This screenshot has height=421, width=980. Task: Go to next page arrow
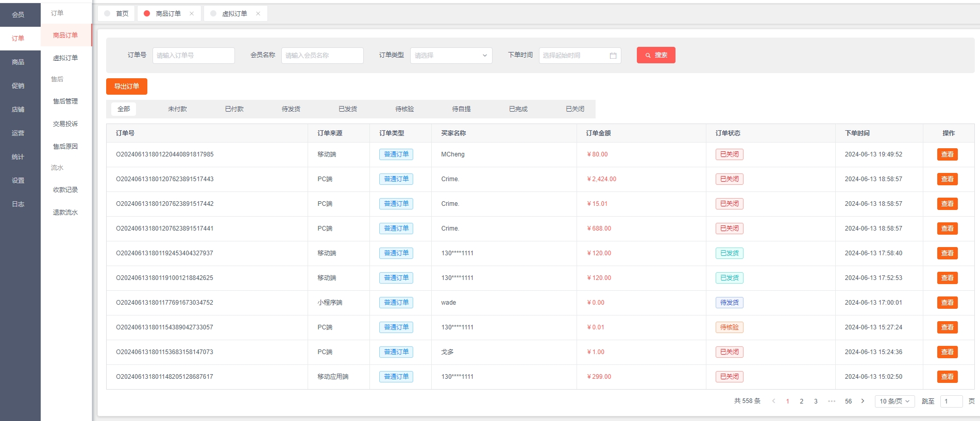(863, 401)
